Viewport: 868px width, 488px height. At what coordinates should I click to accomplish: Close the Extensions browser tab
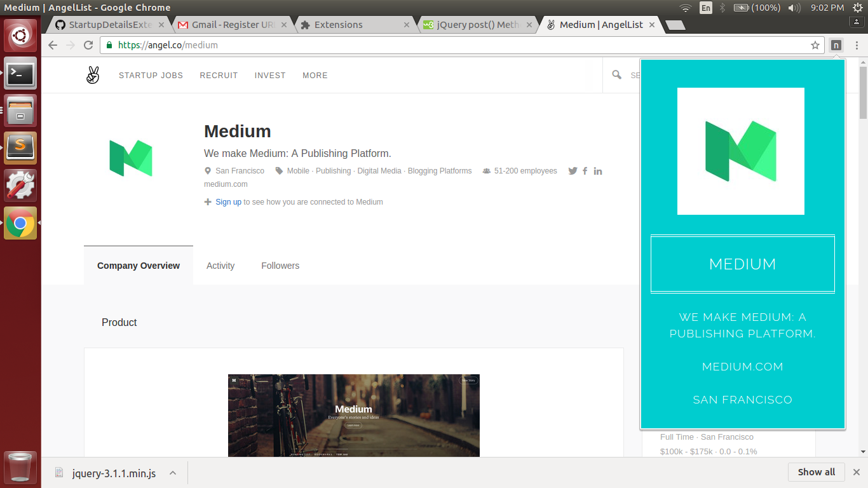pyautogui.click(x=407, y=25)
